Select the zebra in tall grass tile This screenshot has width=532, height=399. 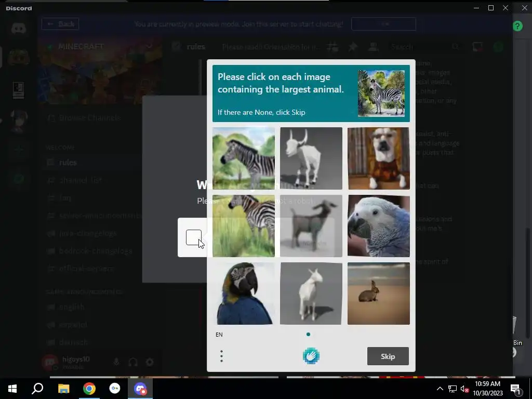click(x=244, y=225)
